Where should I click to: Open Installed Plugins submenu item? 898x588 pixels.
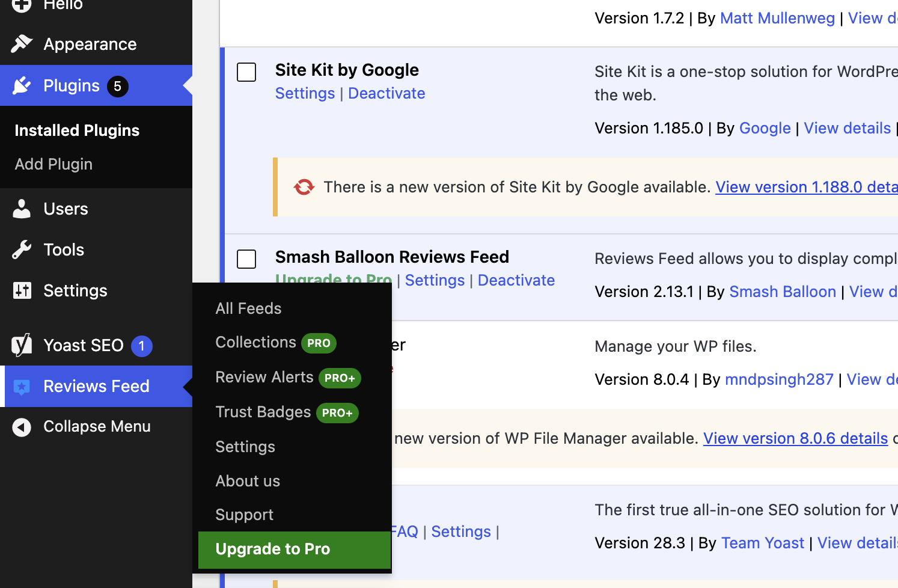[77, 130]
